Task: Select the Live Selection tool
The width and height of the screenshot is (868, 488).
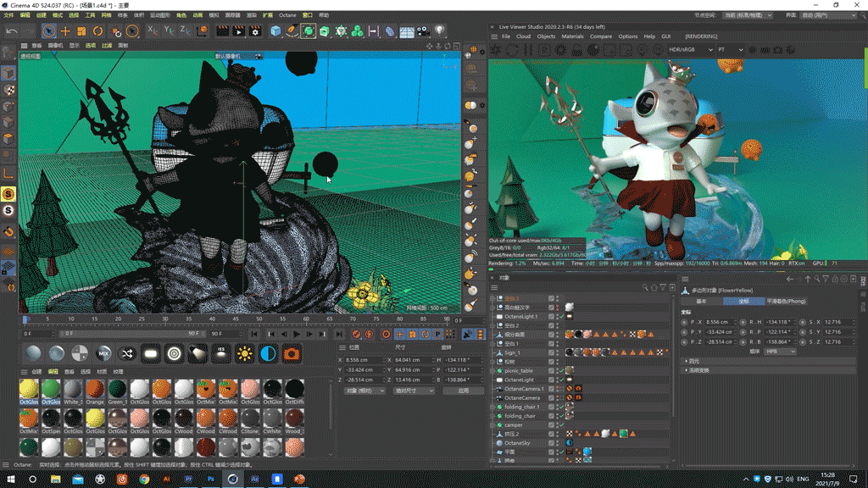Action: pyautogui.click(x=48, y=31)
